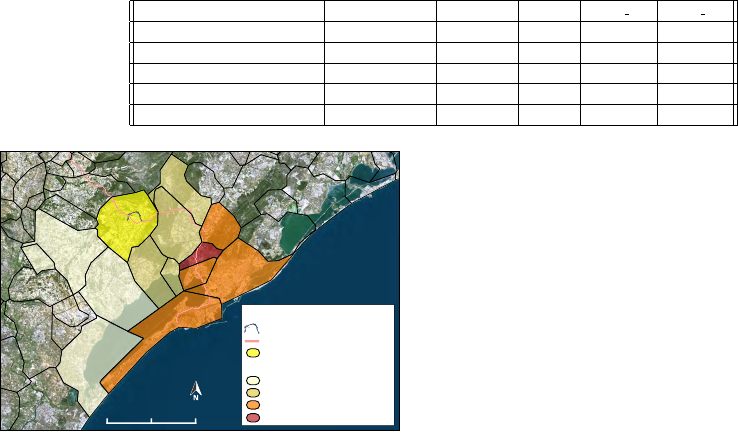This screenshot has width=738, height=433.
Task: Click the scale bar below the map
Action: [151, 420]
